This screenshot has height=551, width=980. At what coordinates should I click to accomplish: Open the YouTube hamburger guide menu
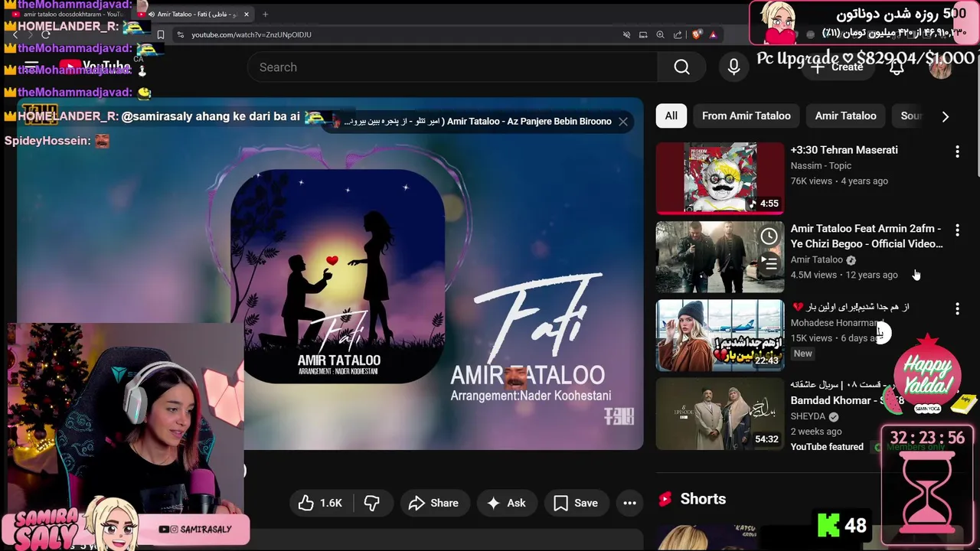31,67
